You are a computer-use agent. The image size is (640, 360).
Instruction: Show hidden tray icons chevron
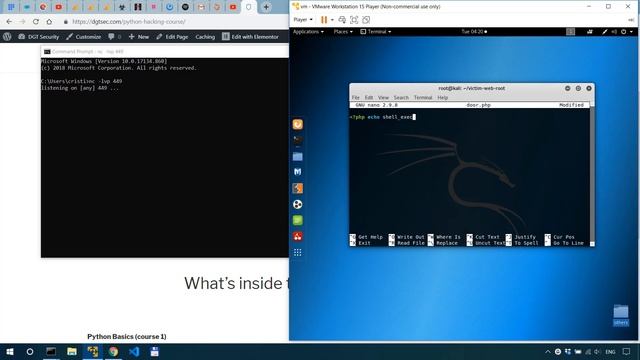pos(547,351)
